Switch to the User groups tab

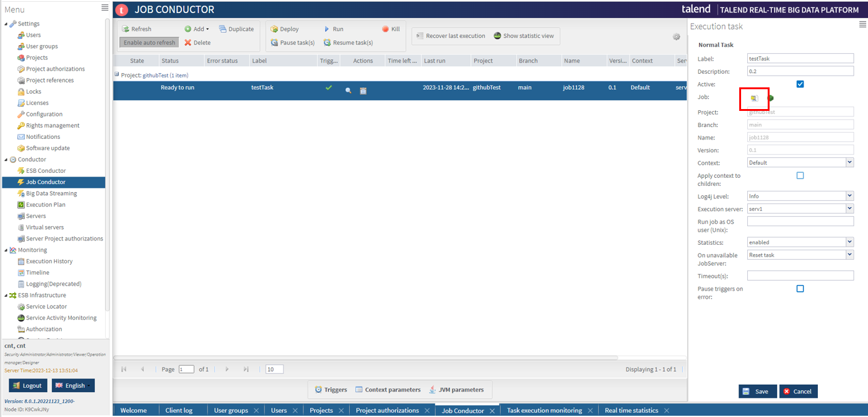coord(231,410)
